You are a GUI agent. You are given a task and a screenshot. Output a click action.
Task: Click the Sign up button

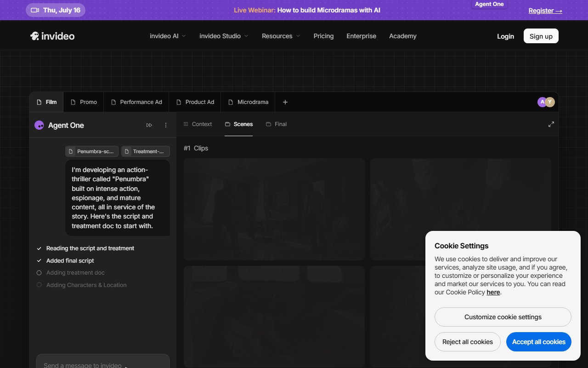point(541,36)
